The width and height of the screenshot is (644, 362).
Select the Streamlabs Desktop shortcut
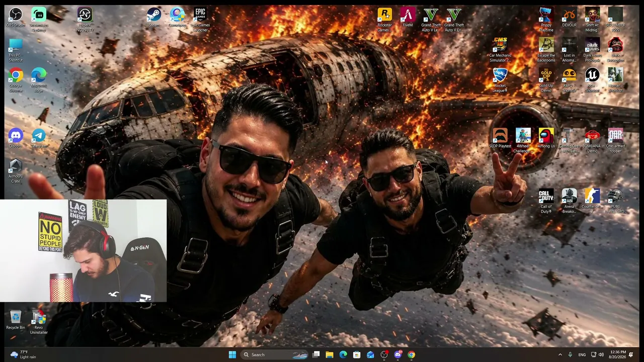pos(39,20)
